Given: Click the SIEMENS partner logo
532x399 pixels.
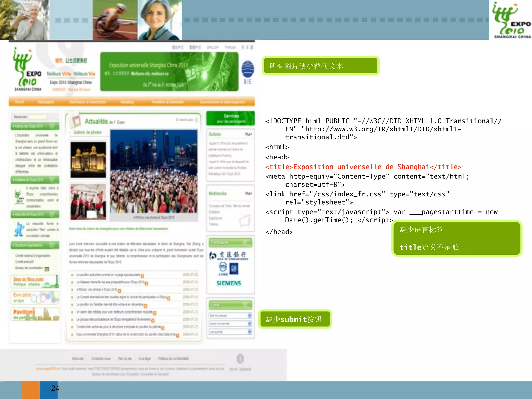Looking at the screenshot, I should (229, 283).
